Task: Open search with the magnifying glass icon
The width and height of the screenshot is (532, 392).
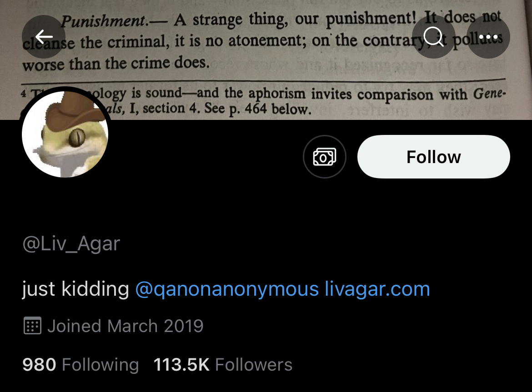Action: [x=434, y=37]
